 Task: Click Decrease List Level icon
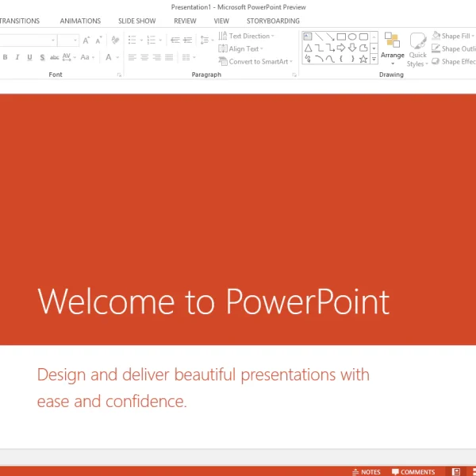[175, 40]
